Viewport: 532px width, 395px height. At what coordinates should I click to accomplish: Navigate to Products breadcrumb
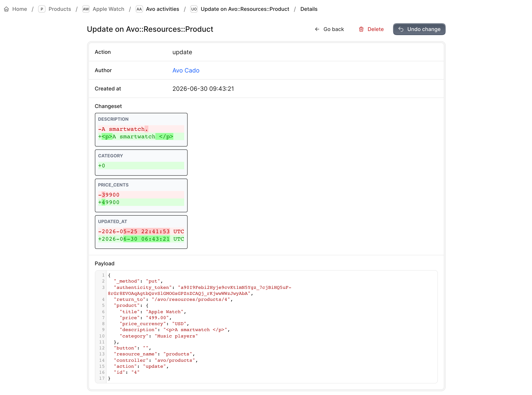click(60, 9)
